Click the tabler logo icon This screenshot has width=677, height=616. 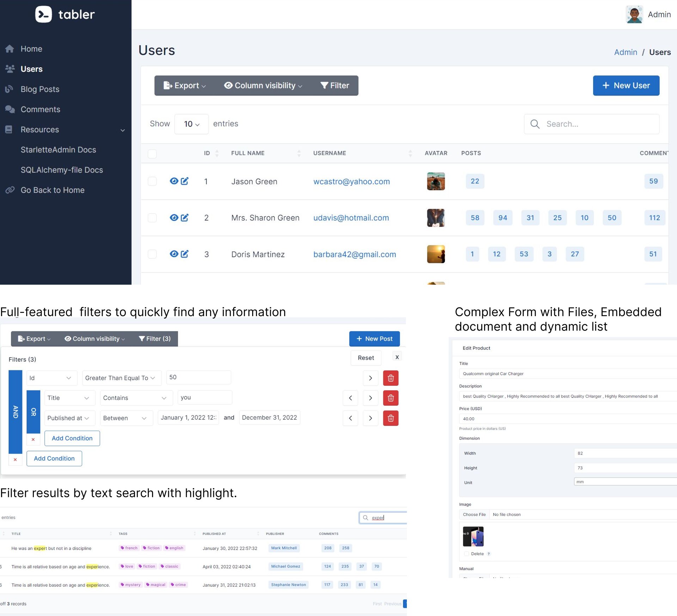coord(43,14)
